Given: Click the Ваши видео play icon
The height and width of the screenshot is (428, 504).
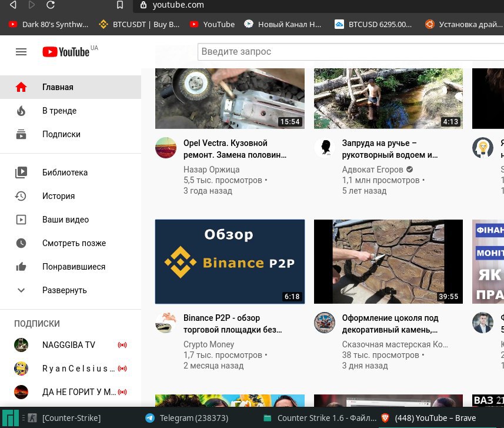Looking at the screenshot, I should [x=21, y=220].
